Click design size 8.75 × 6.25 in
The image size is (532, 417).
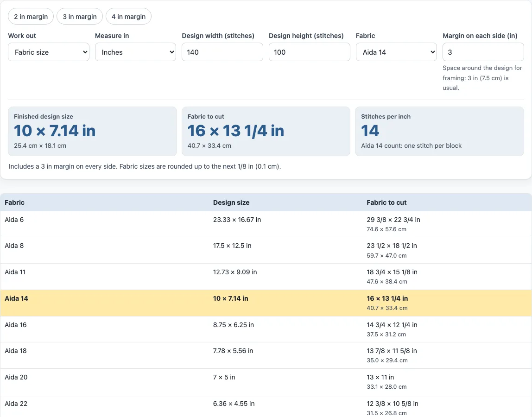[x=234, y=325]
